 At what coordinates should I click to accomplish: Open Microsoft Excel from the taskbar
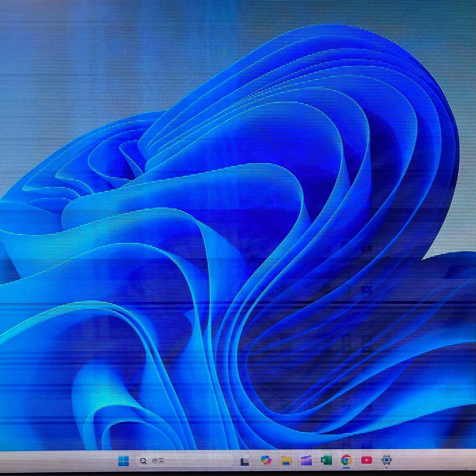coord(326,461)
